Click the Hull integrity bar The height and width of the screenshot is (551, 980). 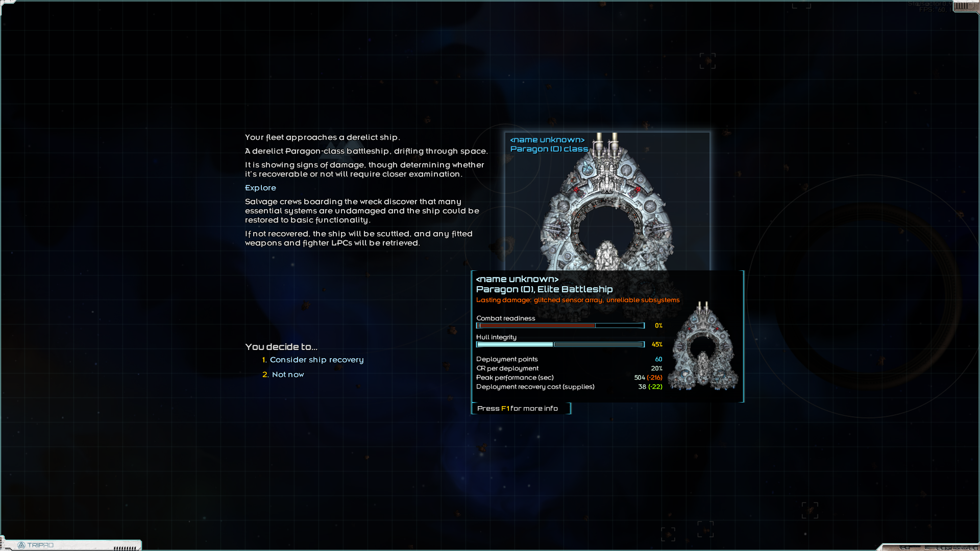click(x=560, y=344)
